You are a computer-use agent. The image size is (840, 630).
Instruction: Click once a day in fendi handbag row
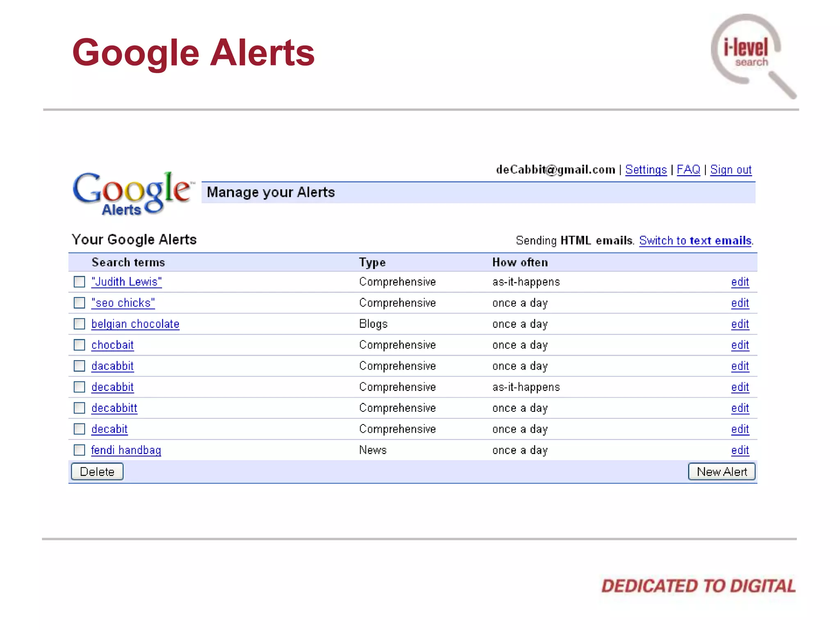[520, 450]
